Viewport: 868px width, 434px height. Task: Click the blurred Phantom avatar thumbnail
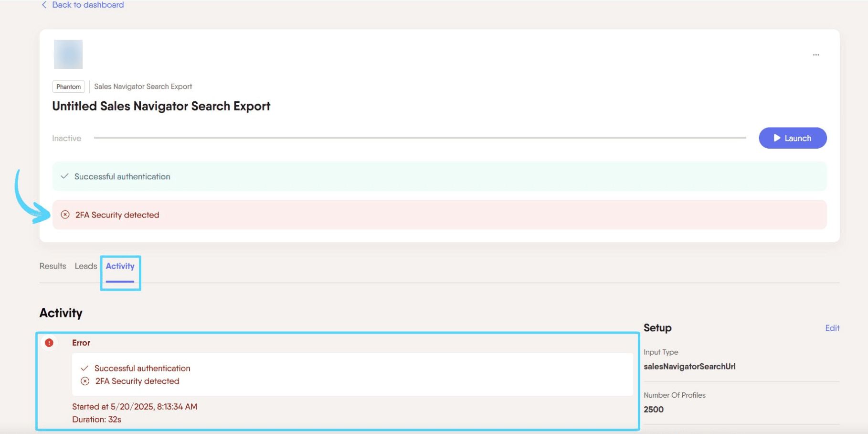tap(68, 54)
